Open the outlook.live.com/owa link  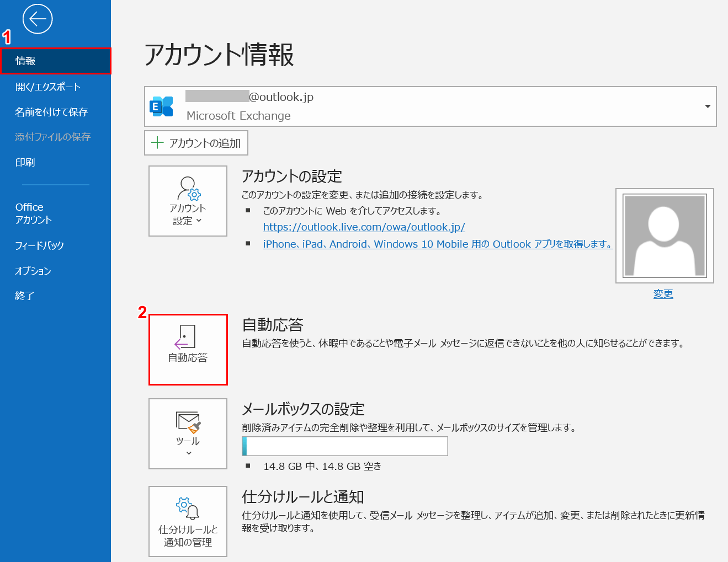point(364,227)
